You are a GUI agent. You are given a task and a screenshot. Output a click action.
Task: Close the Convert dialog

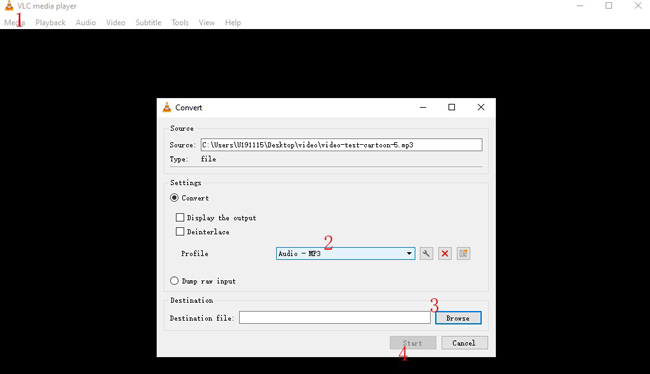[x=481, y=107]
